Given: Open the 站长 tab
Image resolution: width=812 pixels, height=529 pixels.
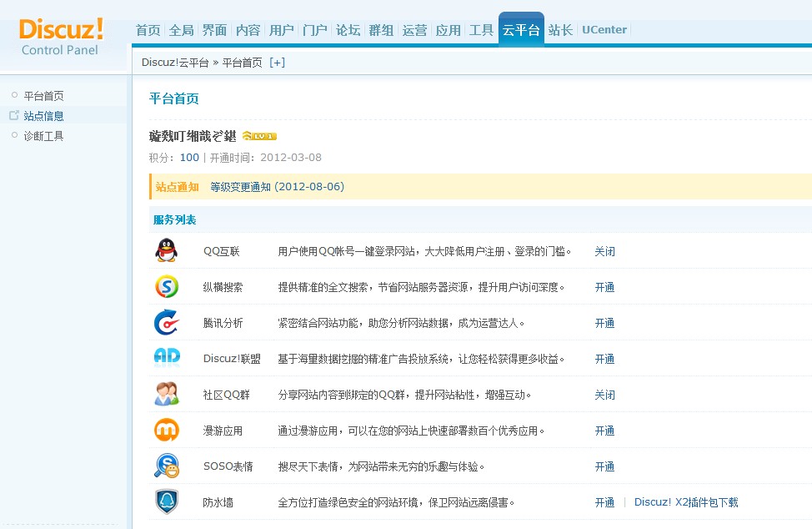Looking at the screenshot, I should (560, 30).
